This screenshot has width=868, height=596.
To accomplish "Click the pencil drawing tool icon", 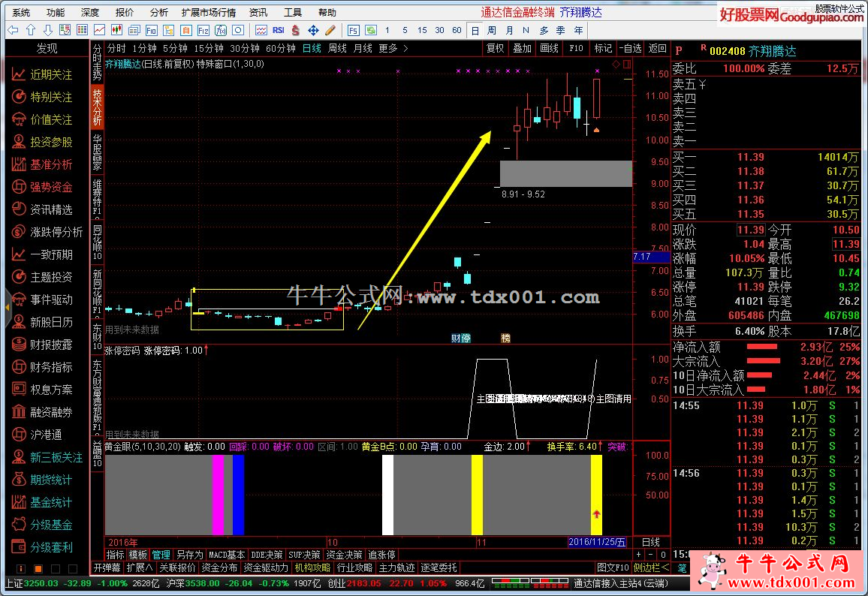I will pyautogui.click(x=330, y=30).
